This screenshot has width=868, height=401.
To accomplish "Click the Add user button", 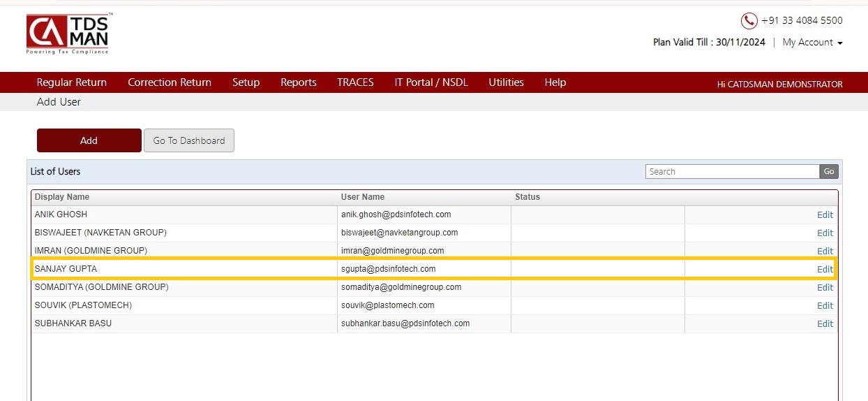I will click(89, 140).
